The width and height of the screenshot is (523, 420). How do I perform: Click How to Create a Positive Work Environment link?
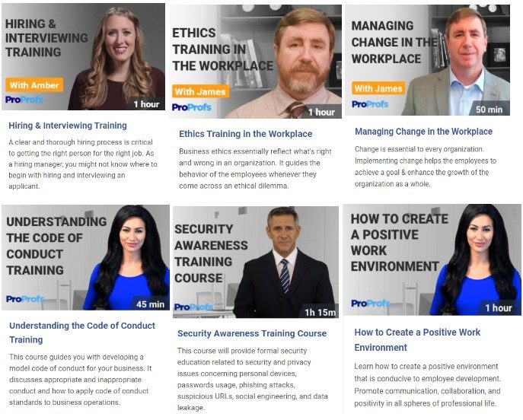[x=417, y=340]
